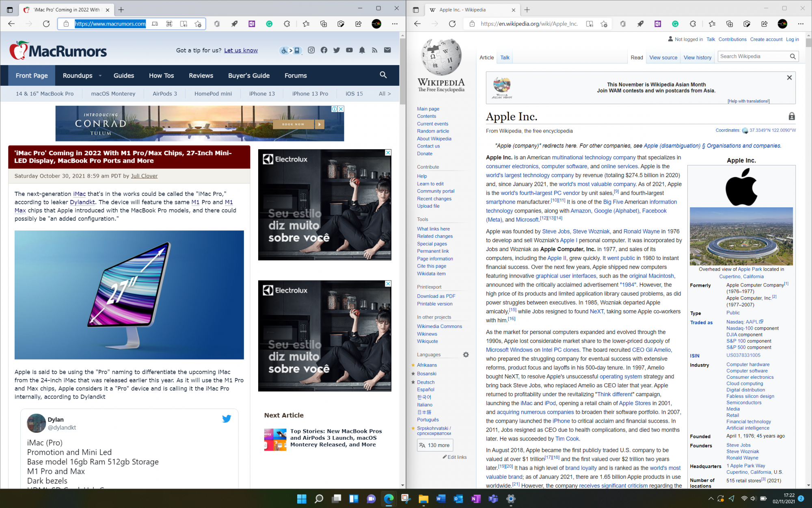Click the MacRumors page vertical scrollbar thumb
The width and height of the screenshot is (812, 508).
[x=402, y=71]
